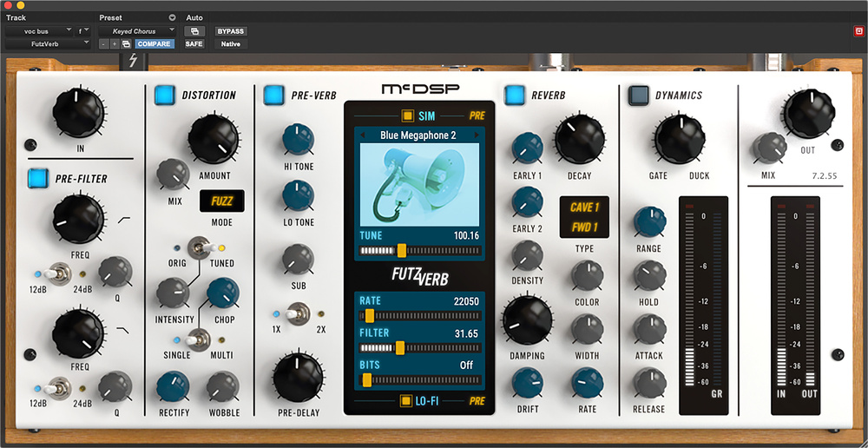
Task: Turn off the Reverb section power button
Action: [514, 94]
